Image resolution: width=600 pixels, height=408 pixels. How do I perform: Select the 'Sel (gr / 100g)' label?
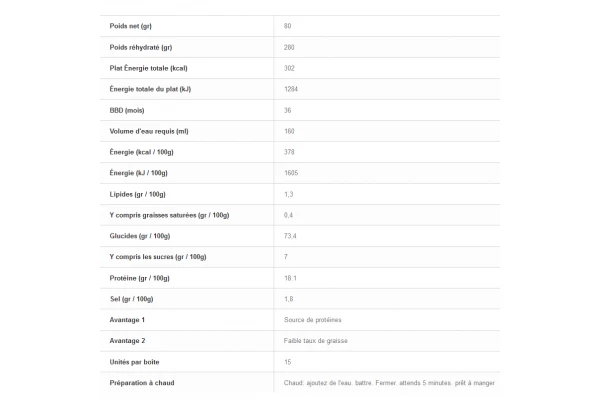click(132, 299)
